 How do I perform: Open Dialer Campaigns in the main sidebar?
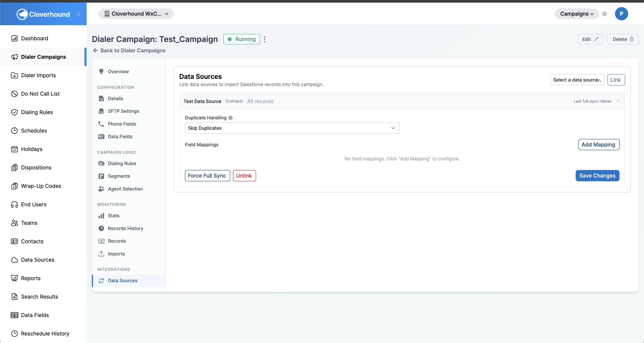click(43, 57)
